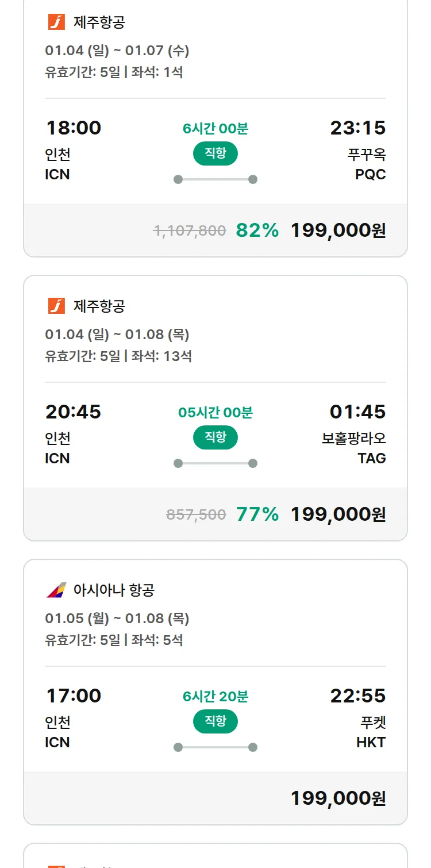Viewport: 431px width, 868px height.
Task: Open the 199,000원 price with 77% discount
Action: click(338, 514)
